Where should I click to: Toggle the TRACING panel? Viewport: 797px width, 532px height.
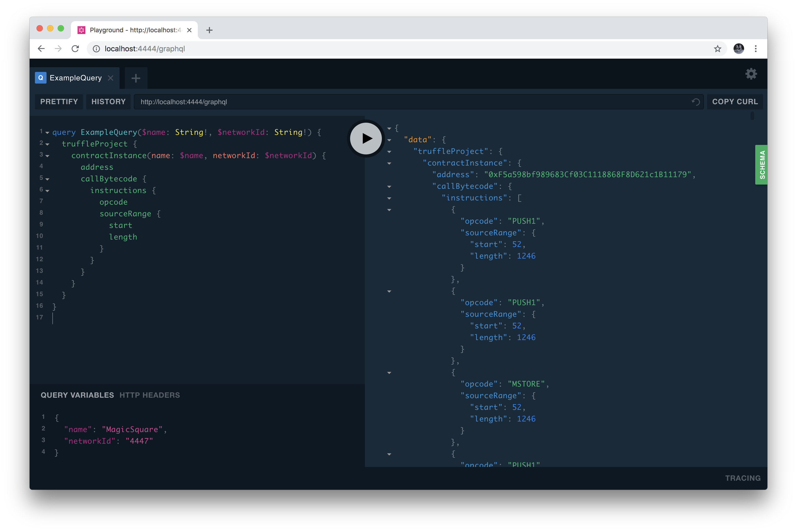pos(743,478)
